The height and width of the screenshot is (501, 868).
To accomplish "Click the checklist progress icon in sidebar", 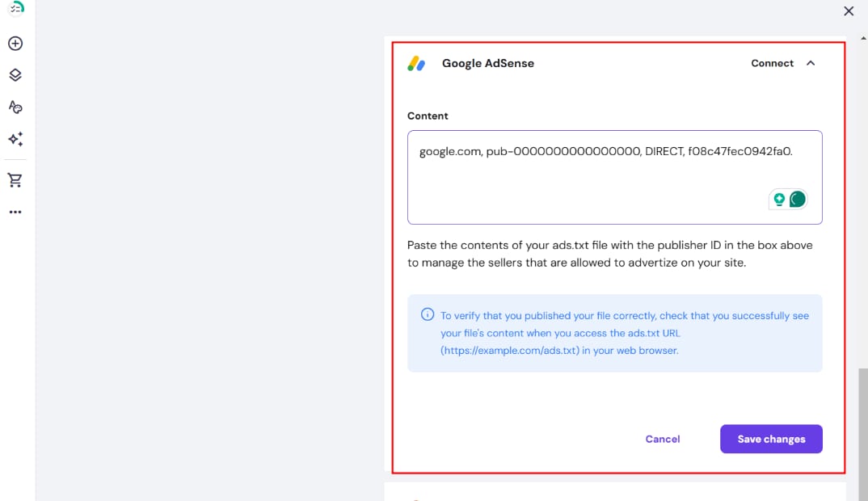I will 16,7.
